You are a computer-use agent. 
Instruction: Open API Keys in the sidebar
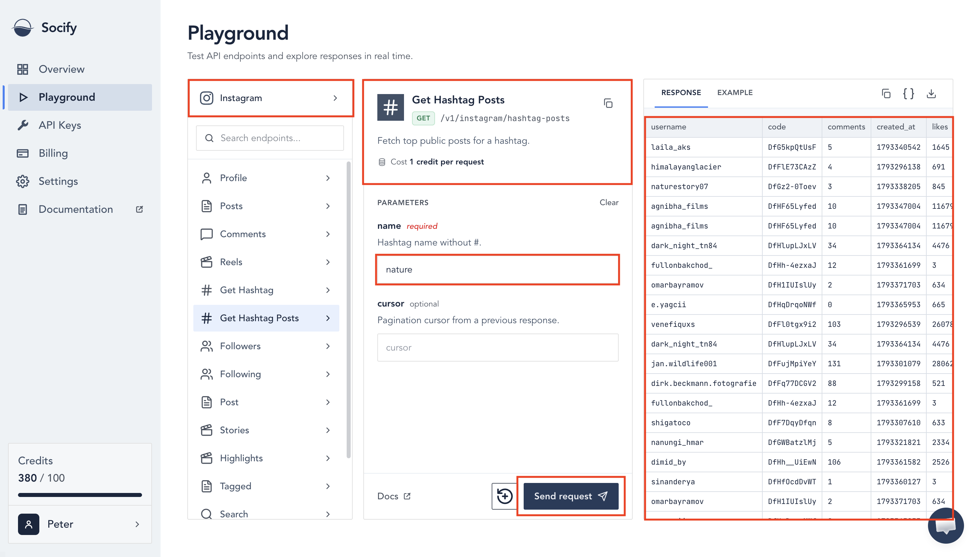[x=80, y=125]
